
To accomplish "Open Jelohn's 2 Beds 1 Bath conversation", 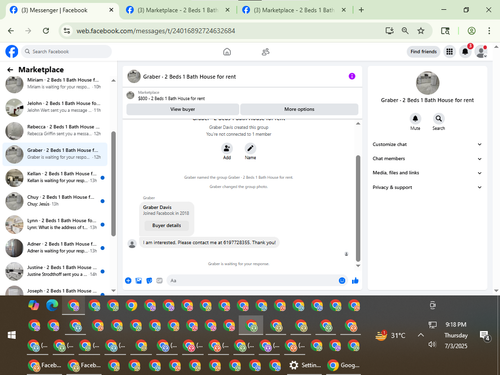I will (55, 107).
